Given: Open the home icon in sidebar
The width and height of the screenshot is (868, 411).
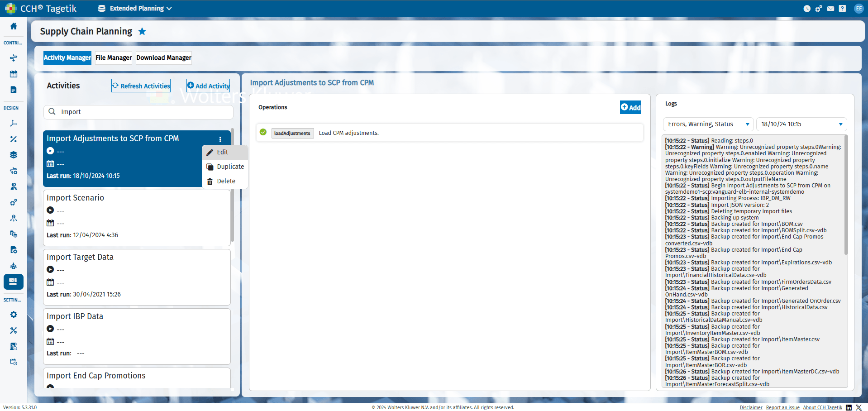Looking at the screenshot, I should click(x=14, y=26).
